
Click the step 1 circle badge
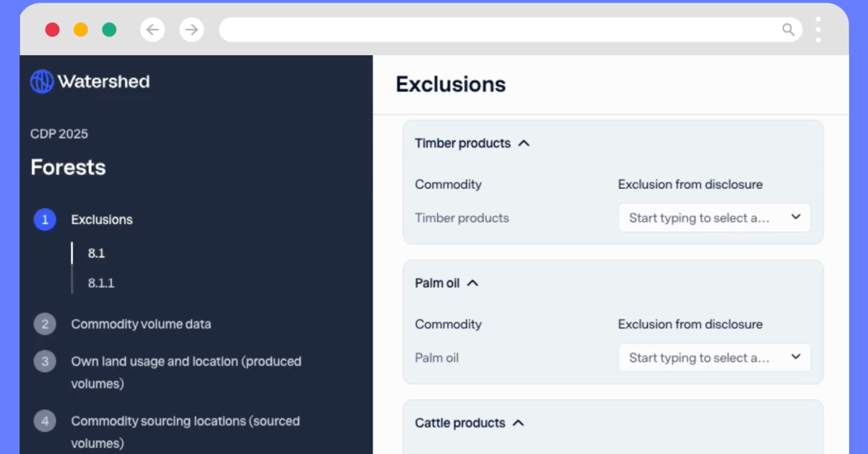point(45,220)
